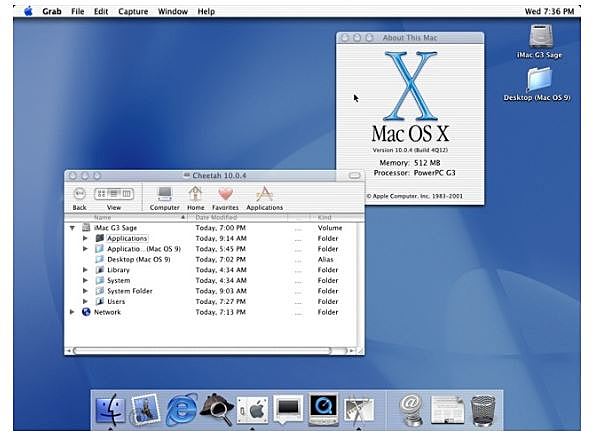Viewport: 593px width, 445px height.
Task: Open the Apple menu
Action: pos(28,11)
